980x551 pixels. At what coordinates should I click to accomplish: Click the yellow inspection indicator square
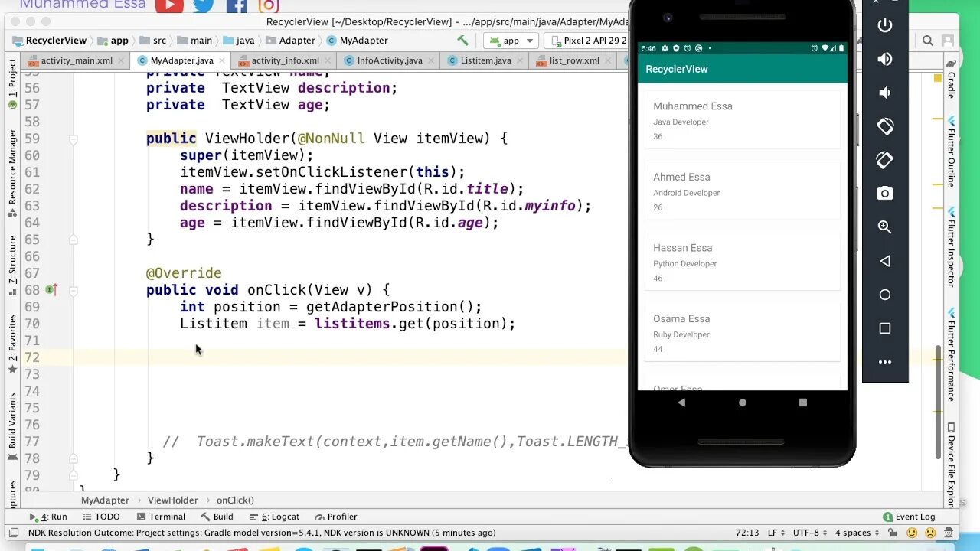click(x=938, y=78)
